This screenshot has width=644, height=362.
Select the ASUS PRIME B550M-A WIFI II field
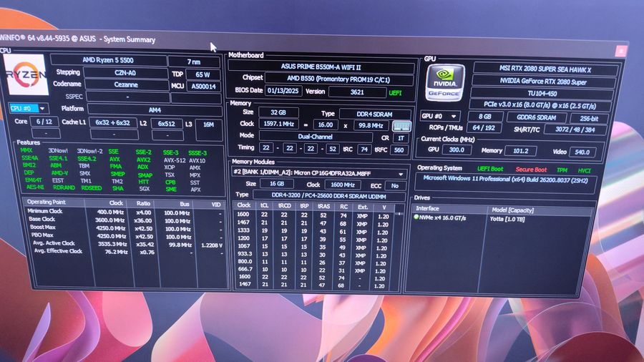(321, 67)
